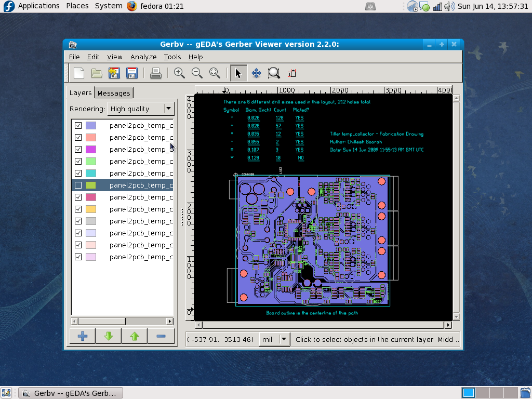Enable the unchecked olive-green layer checkbox

pos(78,185)
